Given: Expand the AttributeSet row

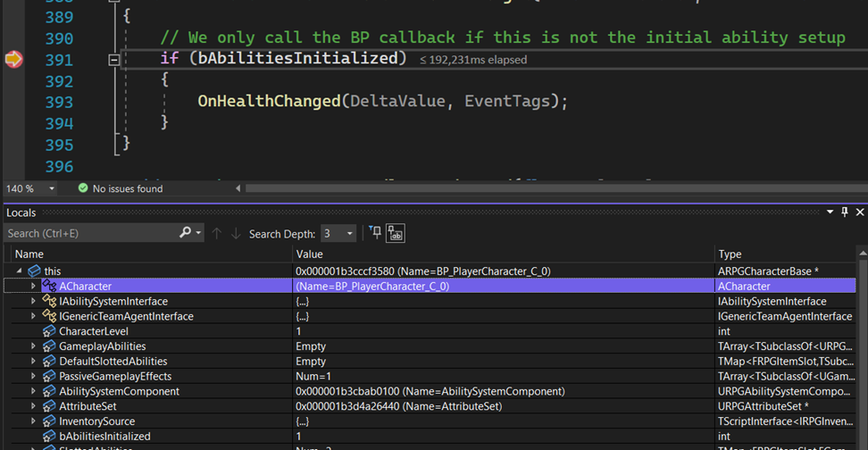Looking at the screenshot, I should point(33,405).
